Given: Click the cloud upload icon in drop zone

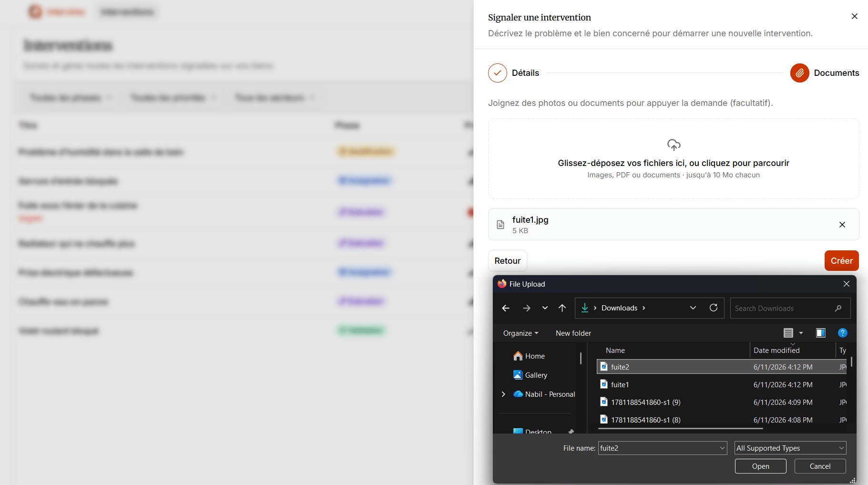Looking at the screenshot, I should [674, 144].
